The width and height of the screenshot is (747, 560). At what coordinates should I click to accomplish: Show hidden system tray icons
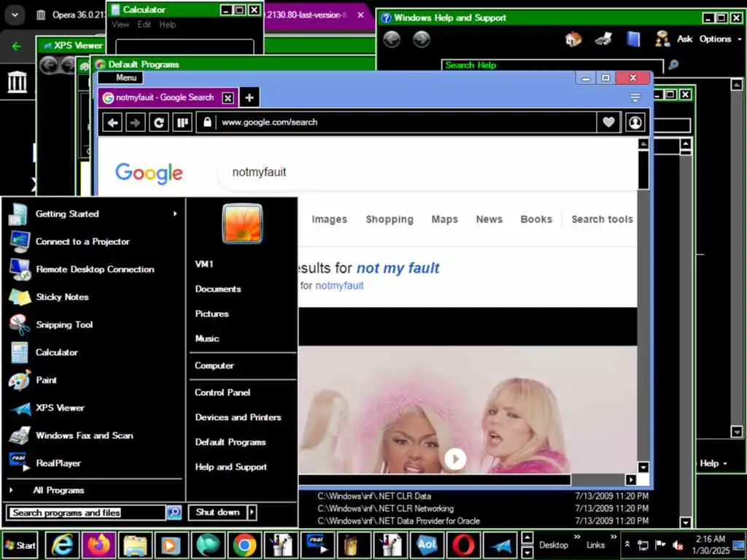pyautogui.click(x=627, y=544)
